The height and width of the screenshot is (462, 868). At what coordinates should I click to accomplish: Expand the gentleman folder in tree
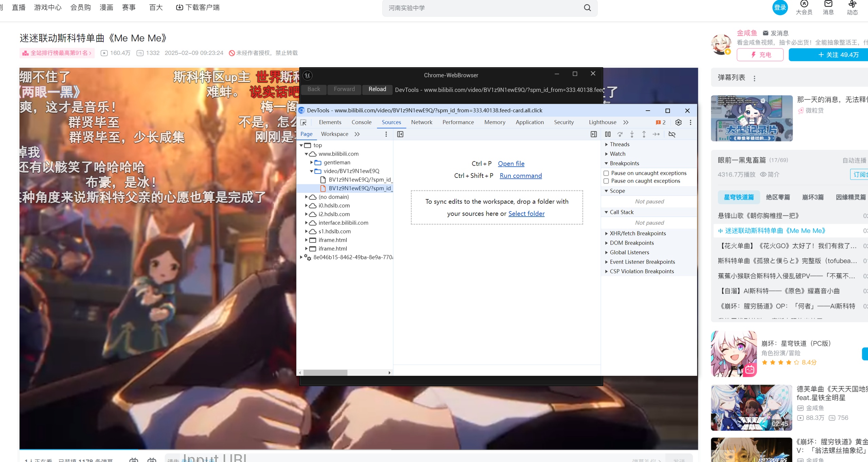[311, 163]
